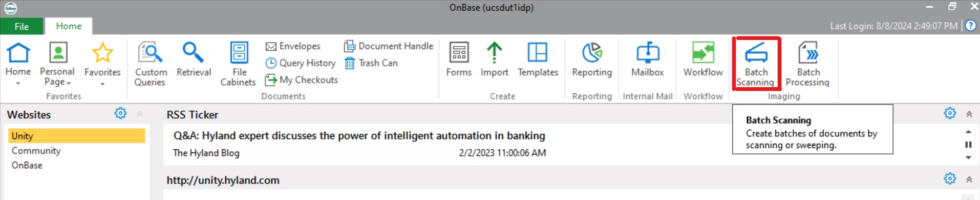980x200 pixels.
Task: Open Batch Processing
Action: [x=807, y=64]
